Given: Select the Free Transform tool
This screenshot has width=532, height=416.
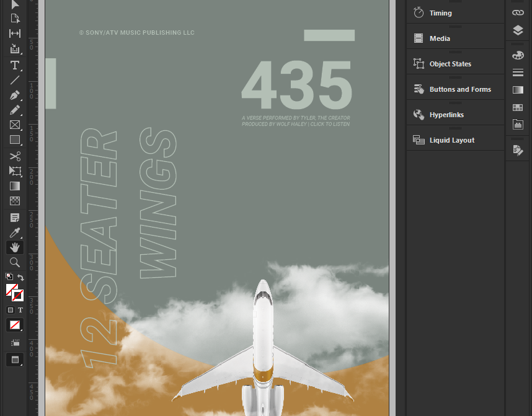Looking at the screenshot, I should pos(15,171).
